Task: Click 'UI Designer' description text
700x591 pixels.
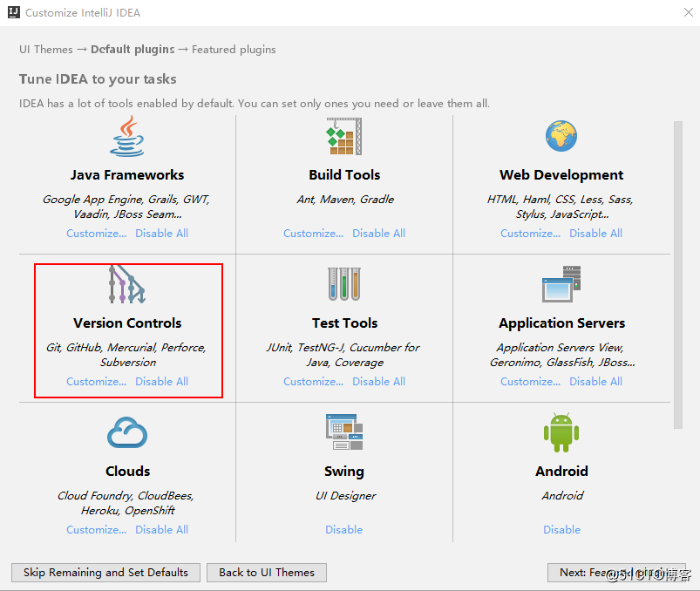Action: coord(346,496)
